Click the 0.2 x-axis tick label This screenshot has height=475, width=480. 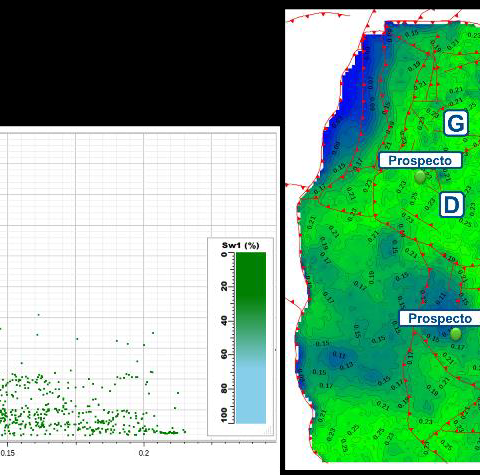pos(144,453)
